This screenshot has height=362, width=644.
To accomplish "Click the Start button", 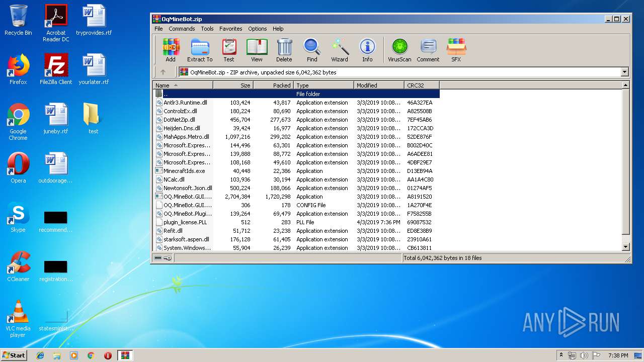I will click(x=14, y=355).
